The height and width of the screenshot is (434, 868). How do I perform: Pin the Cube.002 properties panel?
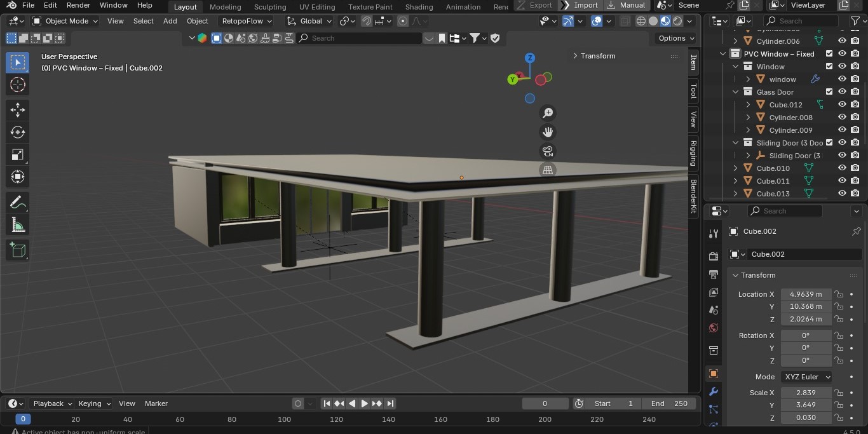point(856,231)
